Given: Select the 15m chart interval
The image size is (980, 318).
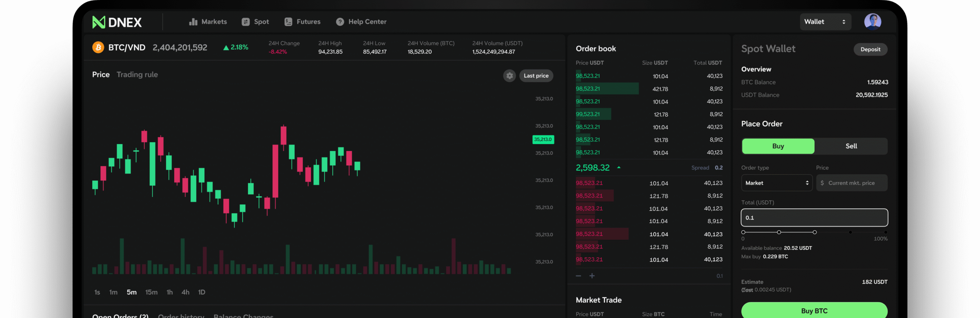Looking at the screenshot, I should tap(151, 292).
